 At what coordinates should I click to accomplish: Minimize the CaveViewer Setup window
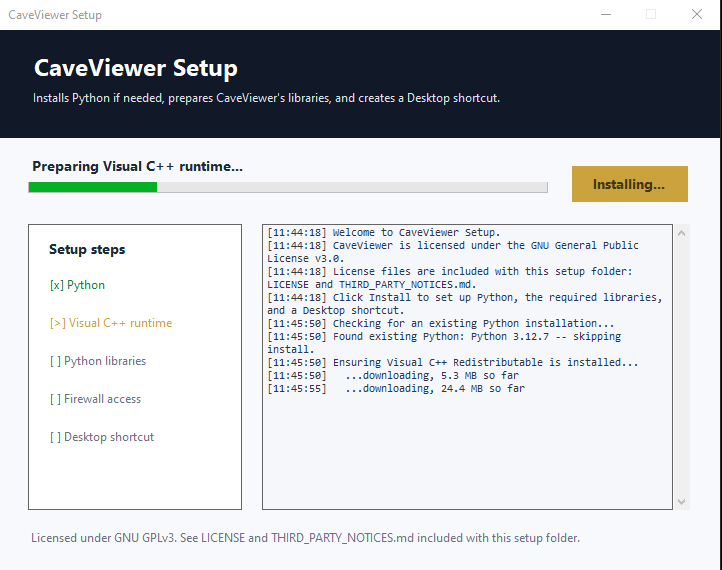pos(606,14)
